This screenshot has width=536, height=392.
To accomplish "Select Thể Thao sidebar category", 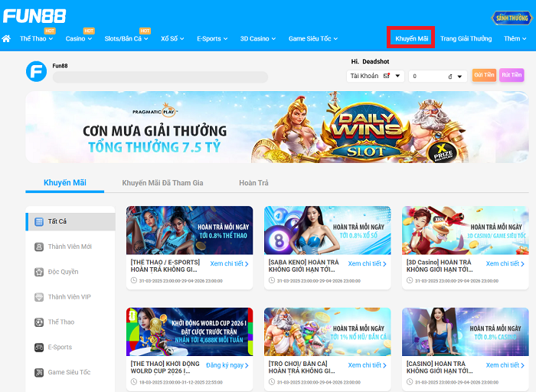I will (x=70, y=322).
